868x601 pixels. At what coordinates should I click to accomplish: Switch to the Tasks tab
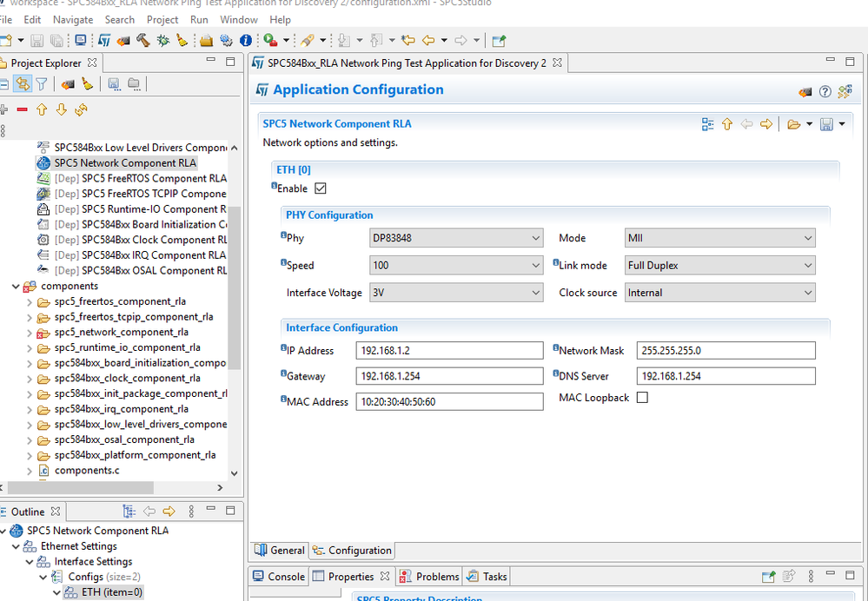487,576
